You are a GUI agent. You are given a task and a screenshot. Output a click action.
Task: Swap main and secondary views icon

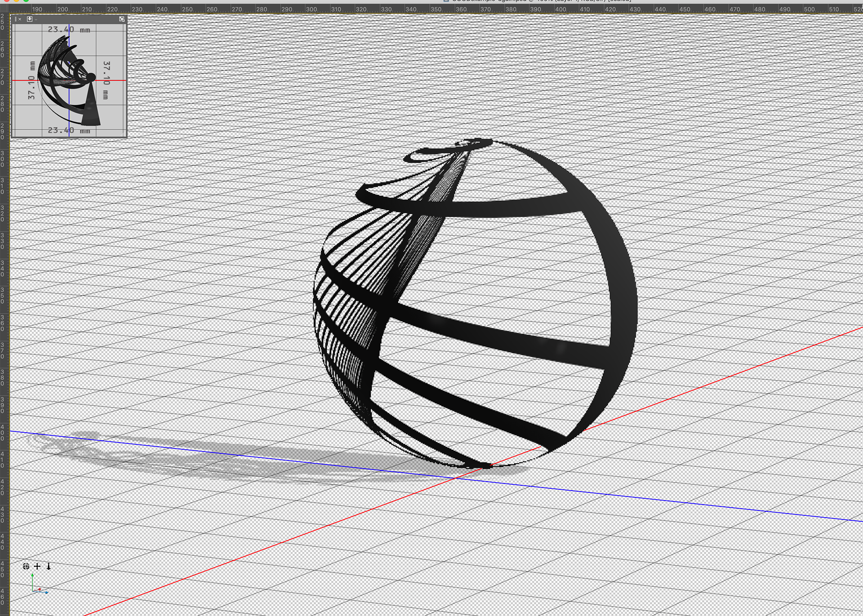click(x=122, y=19)
